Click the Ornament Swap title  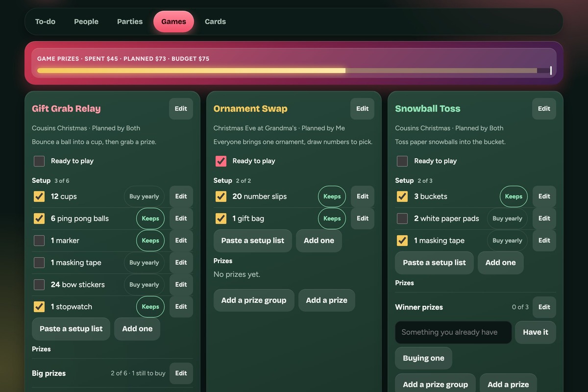[x=250, y=109]
